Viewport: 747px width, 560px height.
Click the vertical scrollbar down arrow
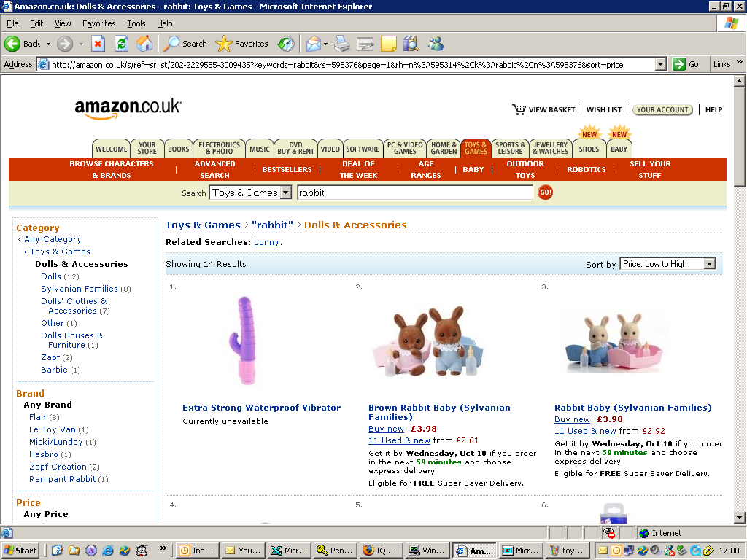[740, 517]
